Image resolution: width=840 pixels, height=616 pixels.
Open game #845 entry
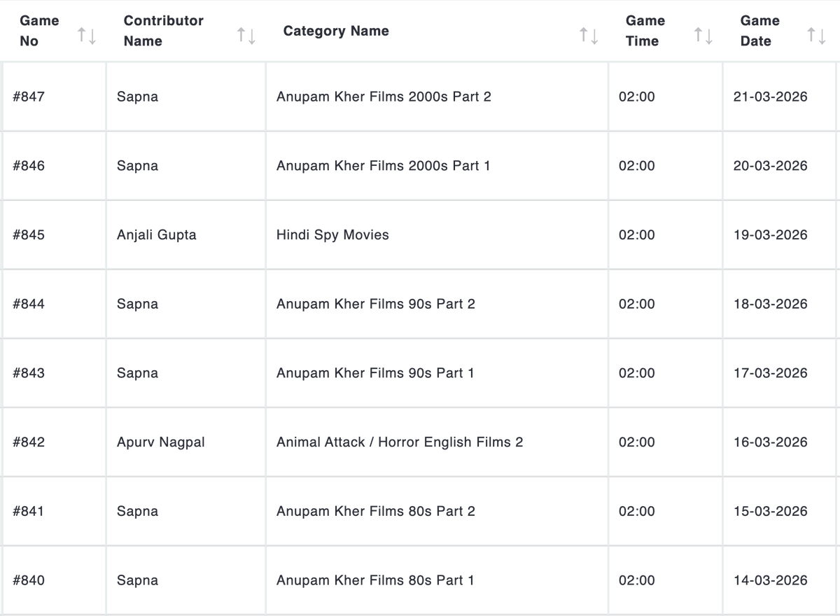pos(29,234)
